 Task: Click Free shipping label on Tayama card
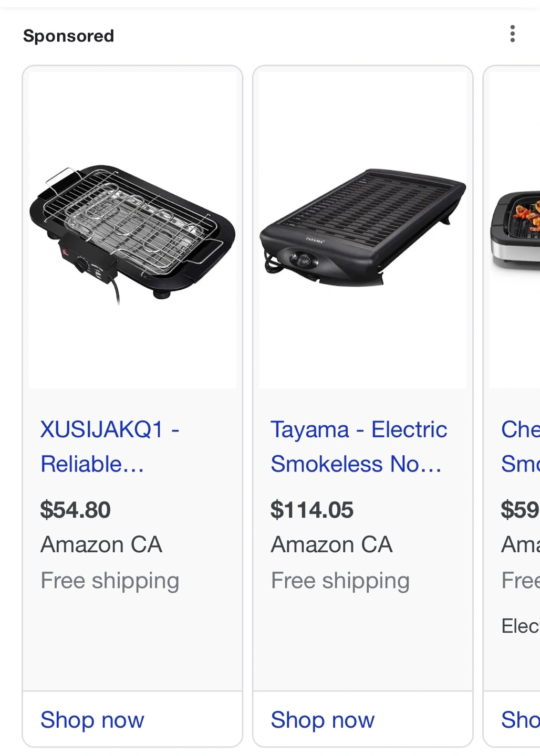pos(340,581)
